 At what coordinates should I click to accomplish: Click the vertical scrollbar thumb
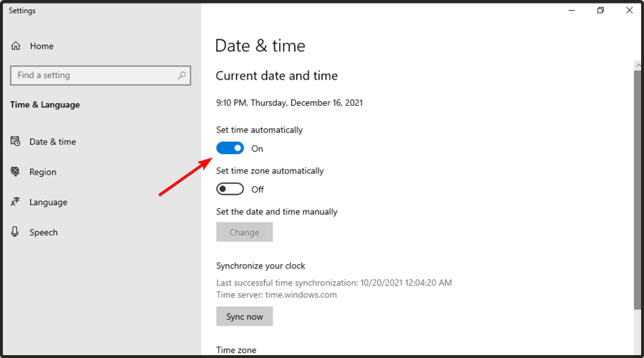coord(638,189)
